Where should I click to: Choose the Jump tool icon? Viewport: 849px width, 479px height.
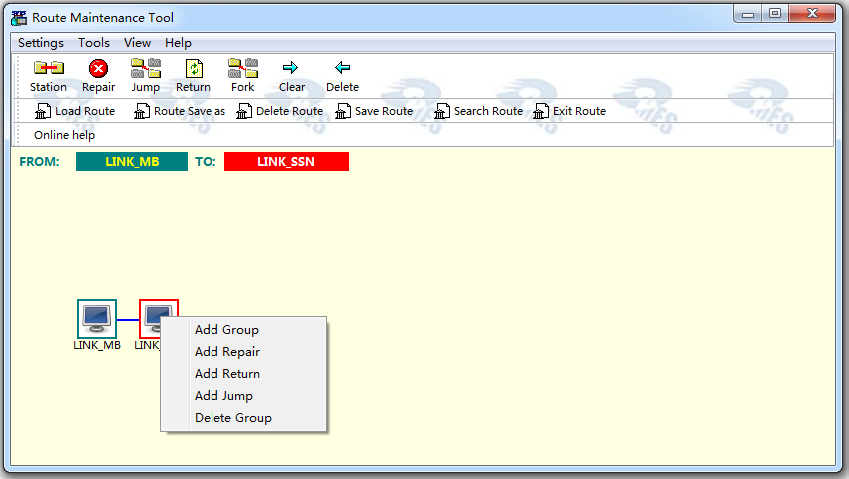145,69
